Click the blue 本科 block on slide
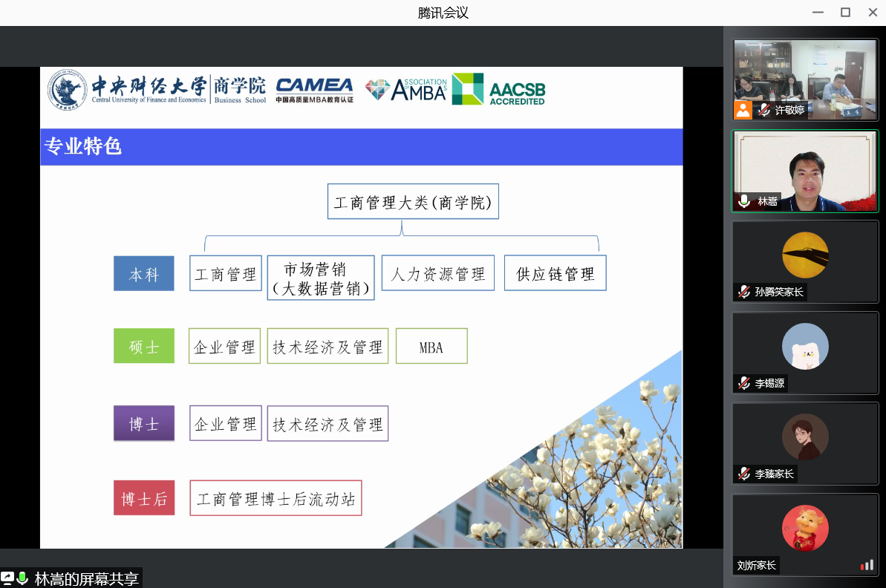886x588 pixels. tap(143, 274)
